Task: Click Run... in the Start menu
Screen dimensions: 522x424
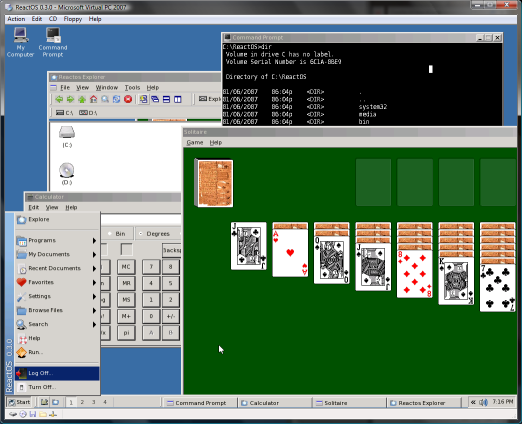Action: 57,352
